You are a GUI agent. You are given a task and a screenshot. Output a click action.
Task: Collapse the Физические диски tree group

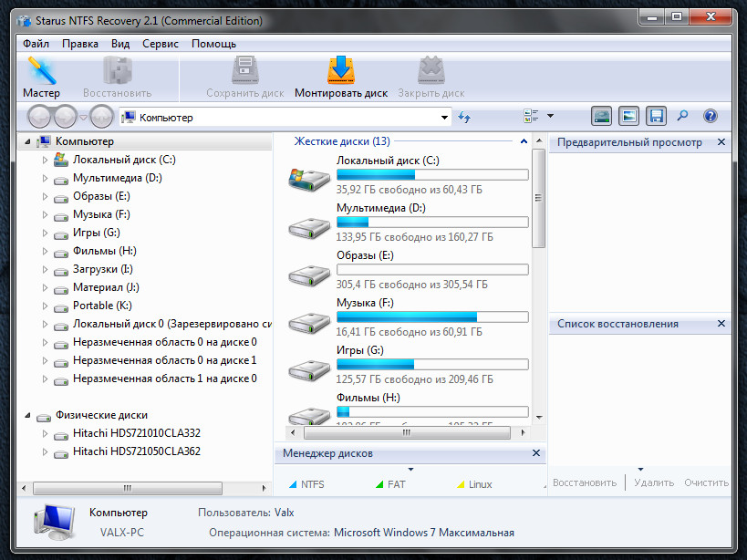27,415
